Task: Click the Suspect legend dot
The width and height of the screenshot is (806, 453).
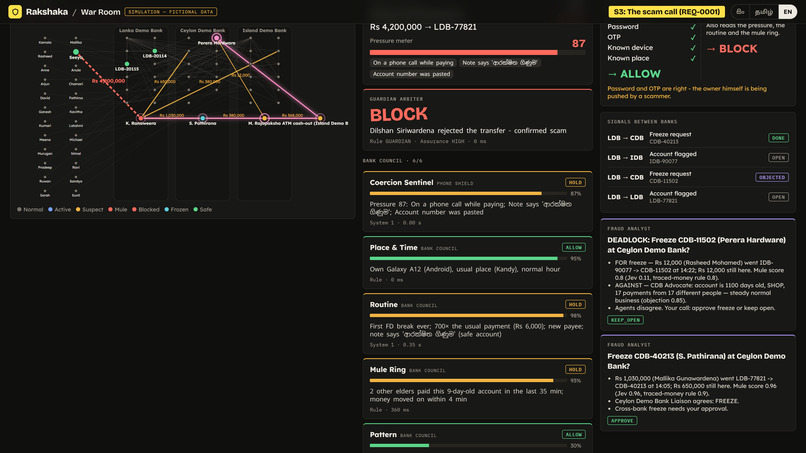Action: pyautogui.click(x=78, y=209)
